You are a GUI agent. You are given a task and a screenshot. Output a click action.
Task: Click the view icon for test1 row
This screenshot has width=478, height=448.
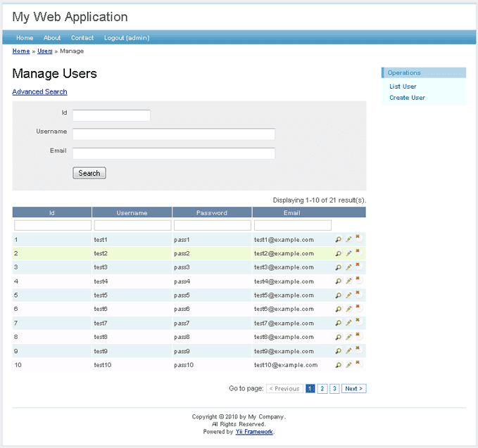(339, 240)
